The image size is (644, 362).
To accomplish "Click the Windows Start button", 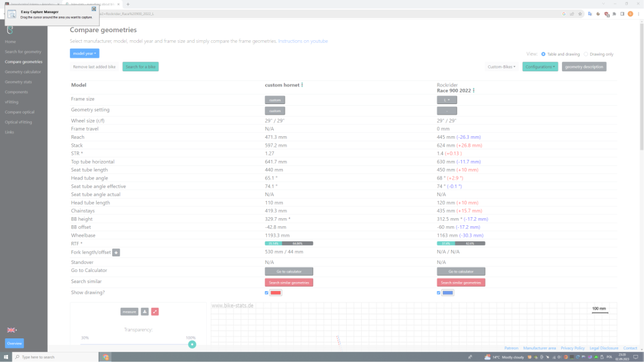I will [5, 357].
